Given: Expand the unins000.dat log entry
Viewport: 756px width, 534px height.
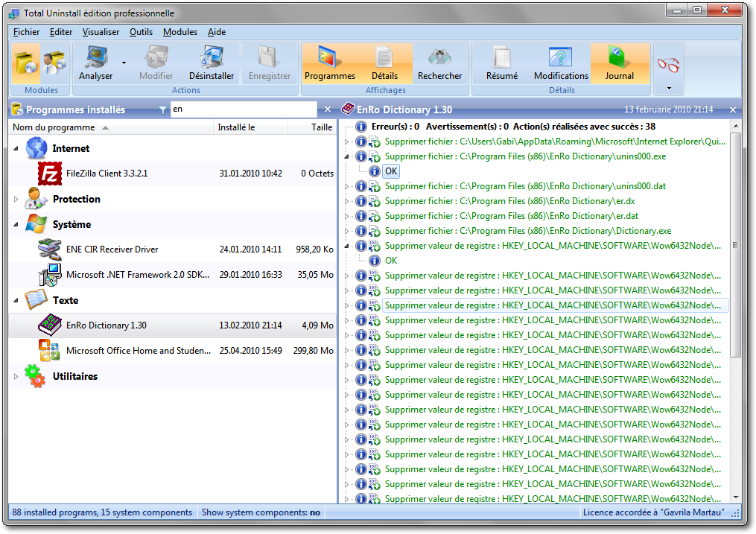Looking at the screenshot, I should (x=346, y=186).
